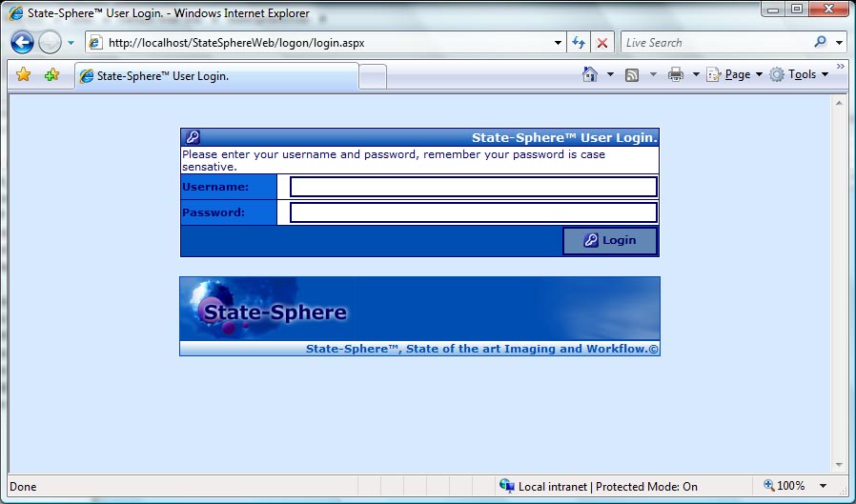
Task: Select the State-Sphere User Login tab
Action: point(216,76)
